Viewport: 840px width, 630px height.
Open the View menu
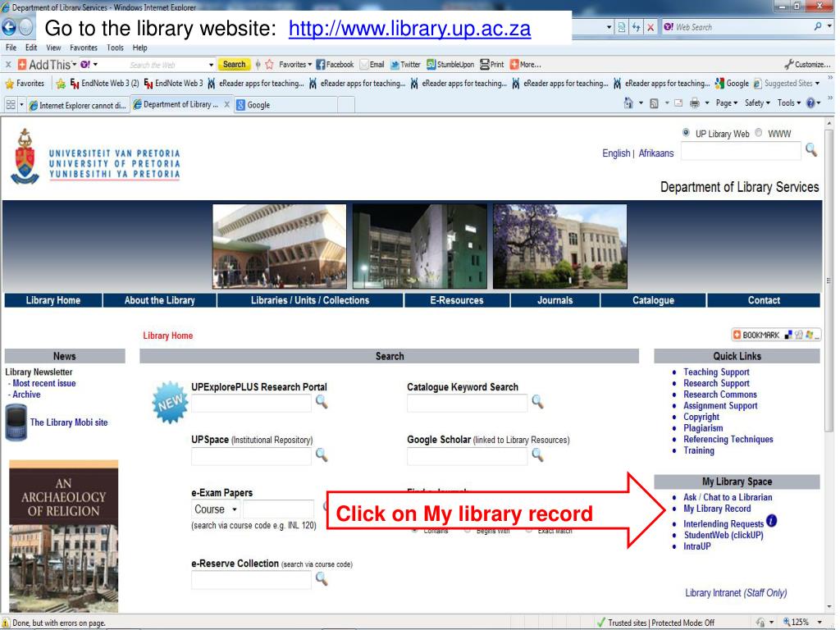click(53, 48)
